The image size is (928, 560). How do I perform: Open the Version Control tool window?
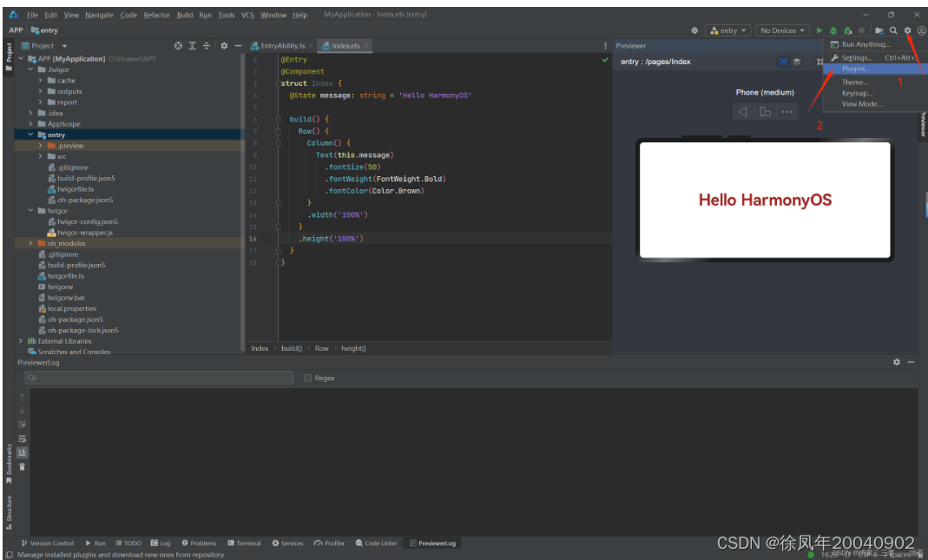point(48,543)
